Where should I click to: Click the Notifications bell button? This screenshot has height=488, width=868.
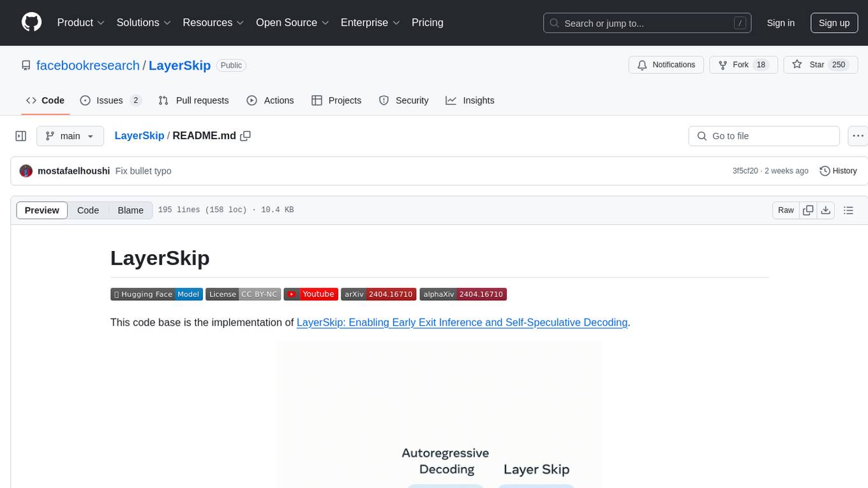coord(666,65)
